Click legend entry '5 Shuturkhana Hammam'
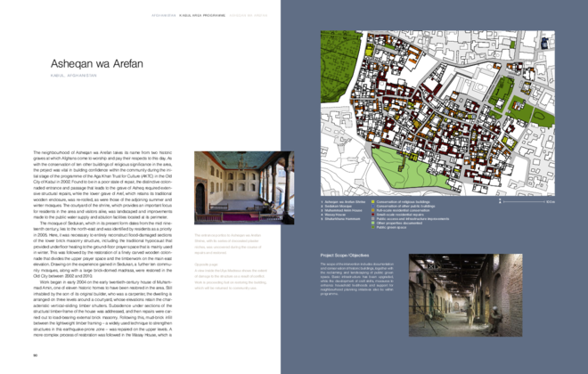Viewport: 588px width, 374px height. (340, 219)
